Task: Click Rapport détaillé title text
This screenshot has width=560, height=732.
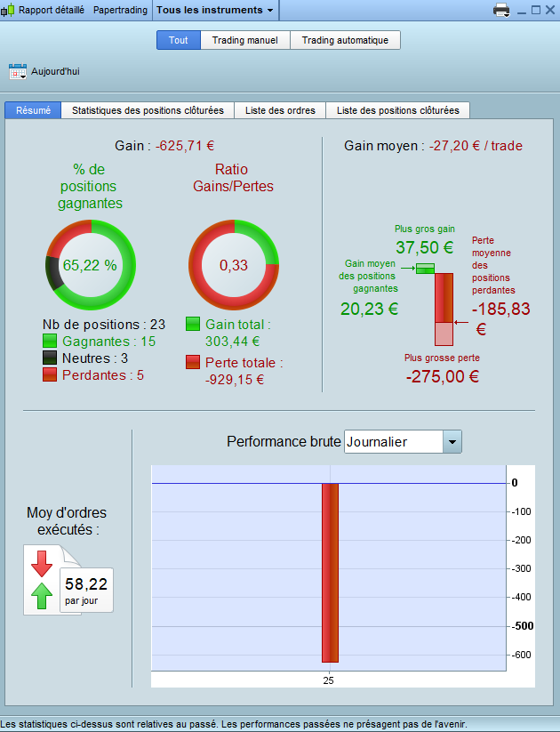Action: point(52,10)
